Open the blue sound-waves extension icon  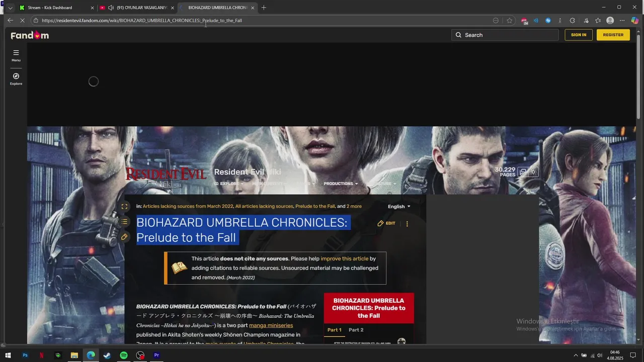click(536, 21)
